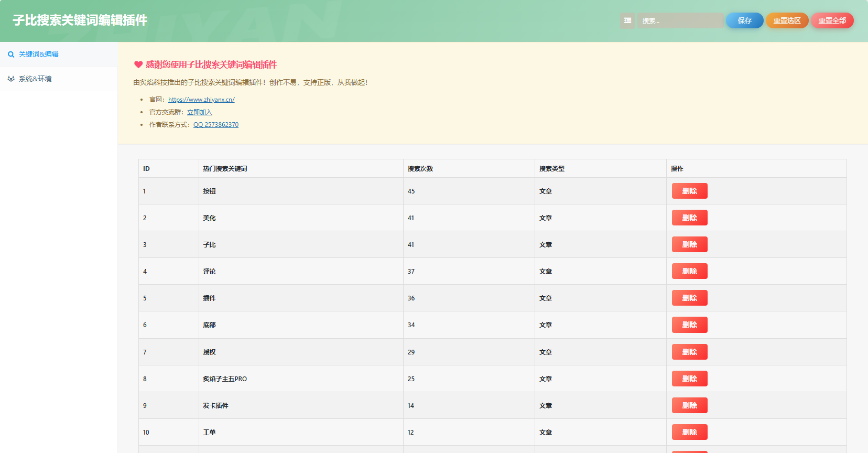Delete the 发卡插件 keyword row

coord(689,405)
